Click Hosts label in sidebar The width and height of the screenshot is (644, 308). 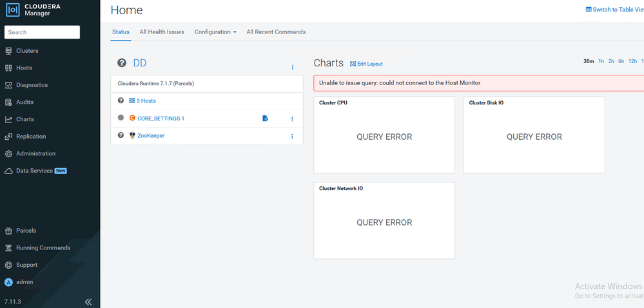point(24,68)
